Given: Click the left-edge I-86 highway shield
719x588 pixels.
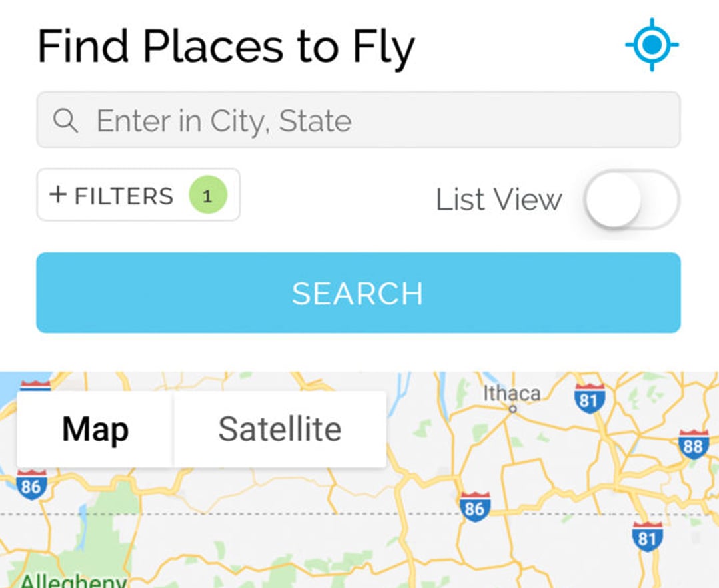Looking at the screenshot, I should (x=31, y=485).
